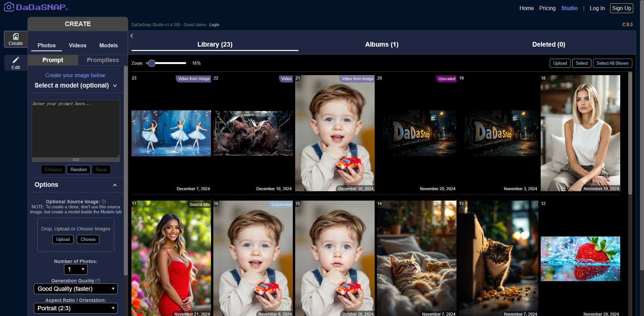The height and width of the screenshot is (316, 644).
Task: Click the help icon next to Optional Source Image
Action: click(104, 202)
